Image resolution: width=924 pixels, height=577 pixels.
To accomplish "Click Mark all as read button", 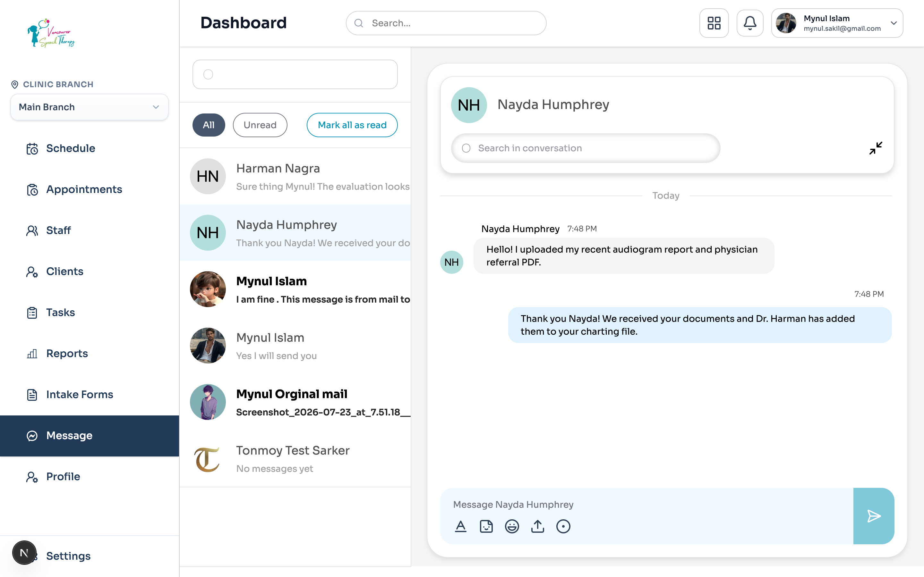I will coord(352,125).
